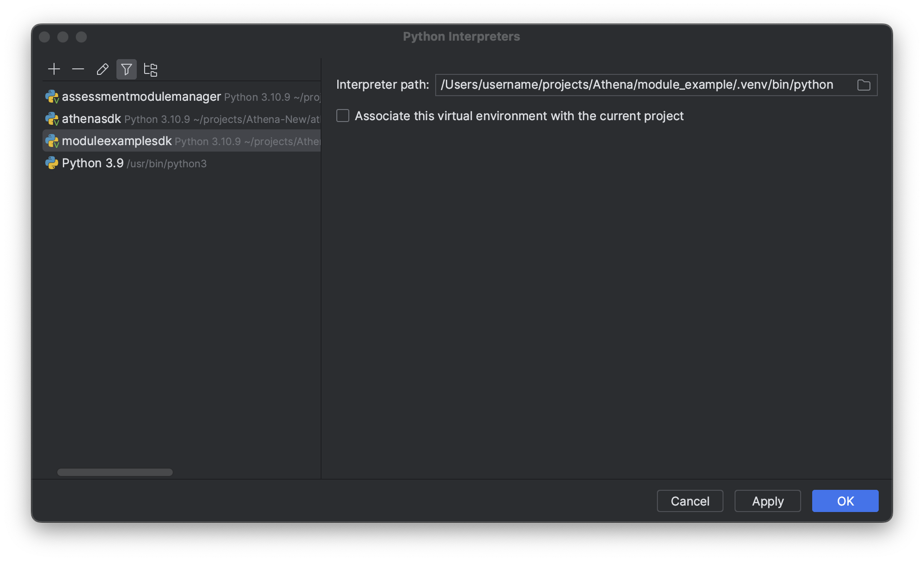Click the Cancel button
This screenshot has height=561, width=924.
pos(690,501)
